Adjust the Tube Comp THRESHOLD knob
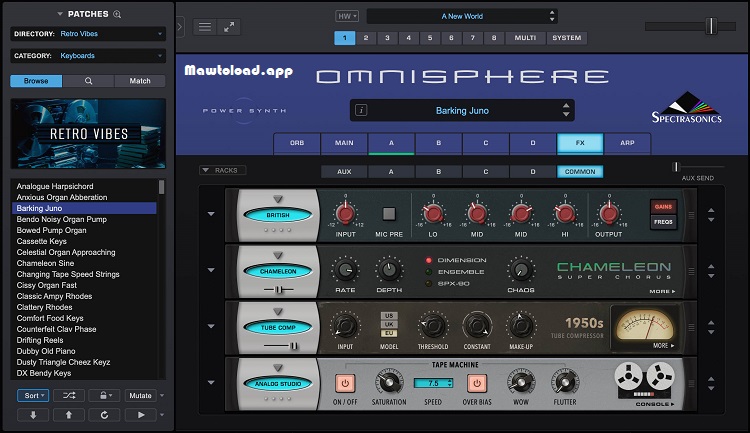 (433, 326)
